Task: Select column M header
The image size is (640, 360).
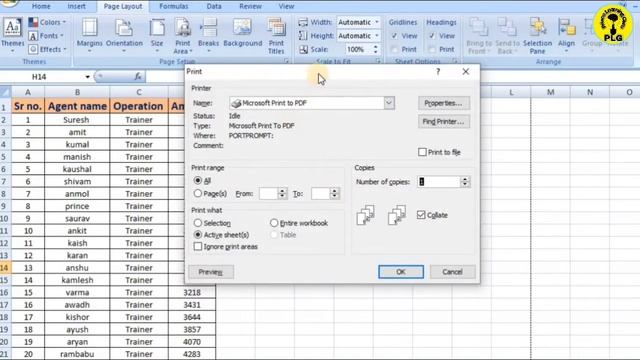Action: pos(551,92)
